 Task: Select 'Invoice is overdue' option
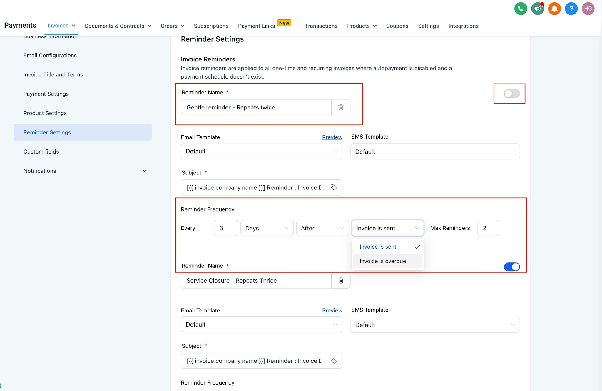pos(387,261)
